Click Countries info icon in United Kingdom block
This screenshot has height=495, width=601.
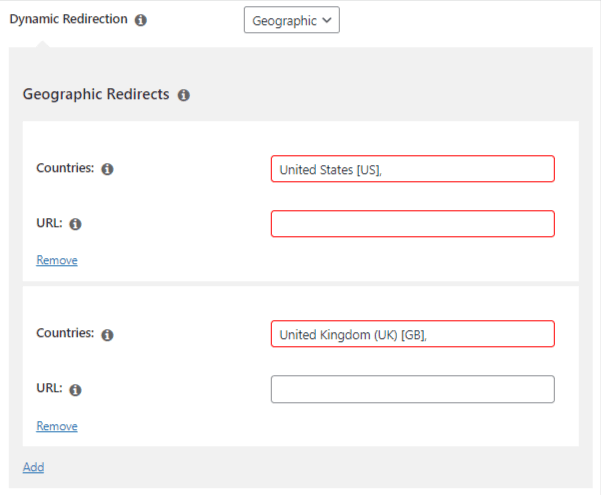108,334
